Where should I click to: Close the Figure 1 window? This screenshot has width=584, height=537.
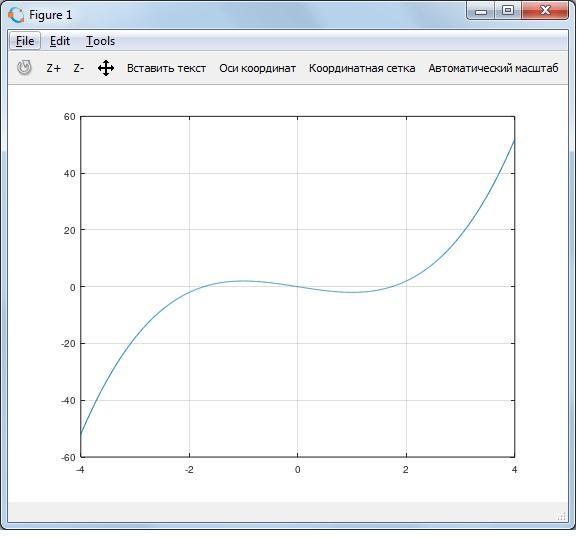click(x=545, y=10)
